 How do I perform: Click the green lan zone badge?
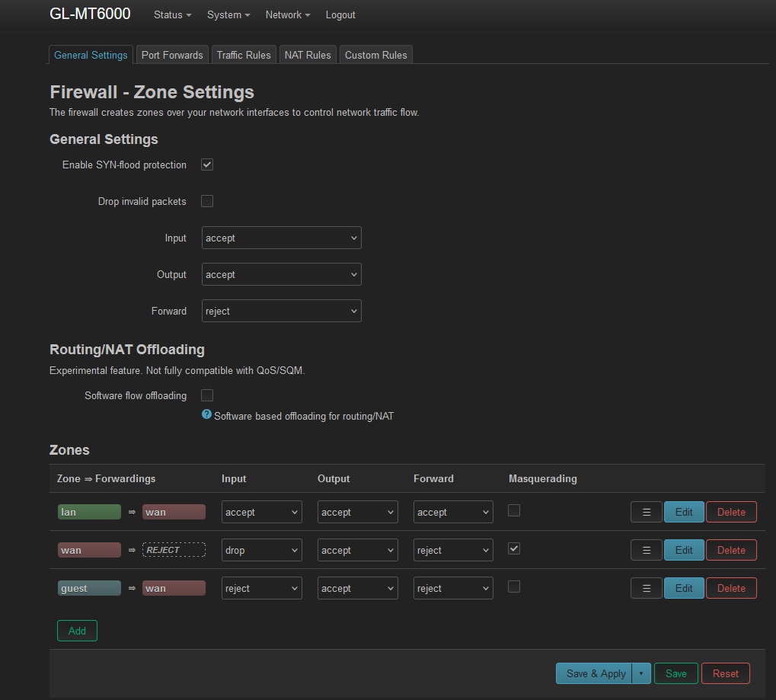(89, 512)
